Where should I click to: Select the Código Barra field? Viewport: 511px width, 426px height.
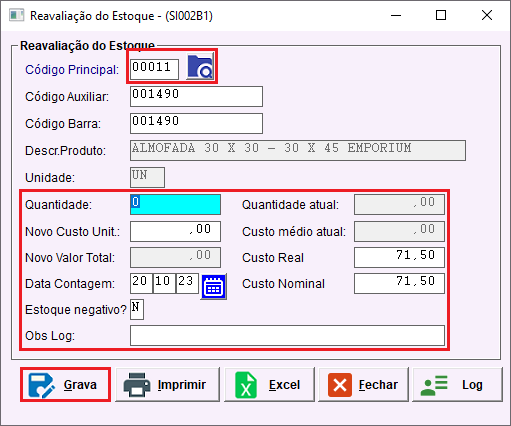(x=196, y=123)
